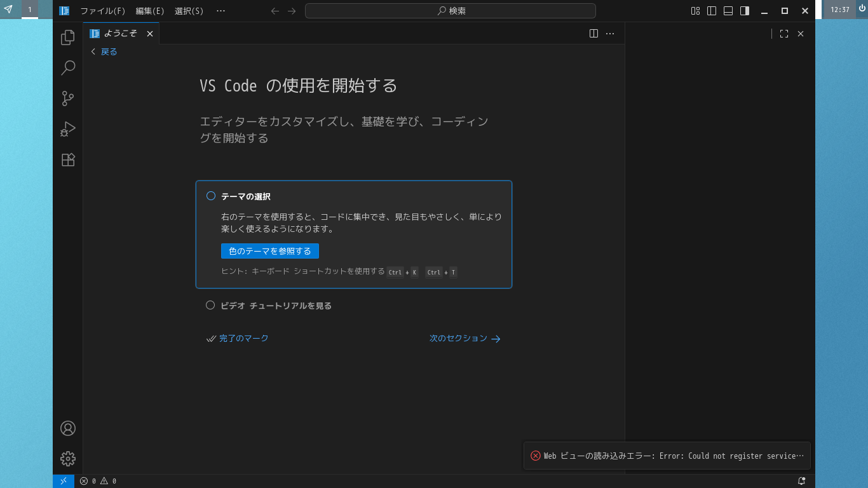Expand the hidden menus with ellipsis
868x488 pixels.
click(x=220, y=11)
